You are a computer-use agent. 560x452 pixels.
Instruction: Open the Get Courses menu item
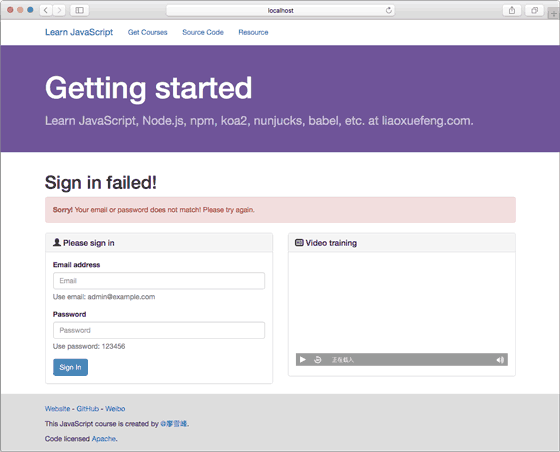(148, 32)
